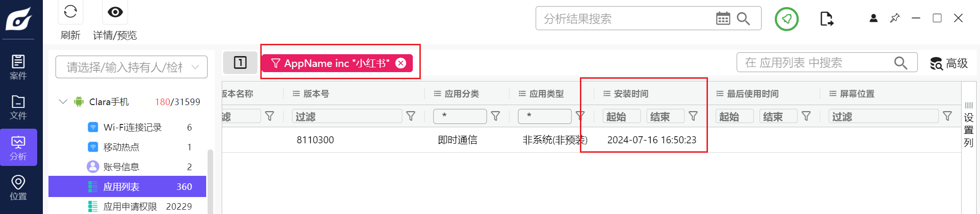Click the export file icon

827,19
